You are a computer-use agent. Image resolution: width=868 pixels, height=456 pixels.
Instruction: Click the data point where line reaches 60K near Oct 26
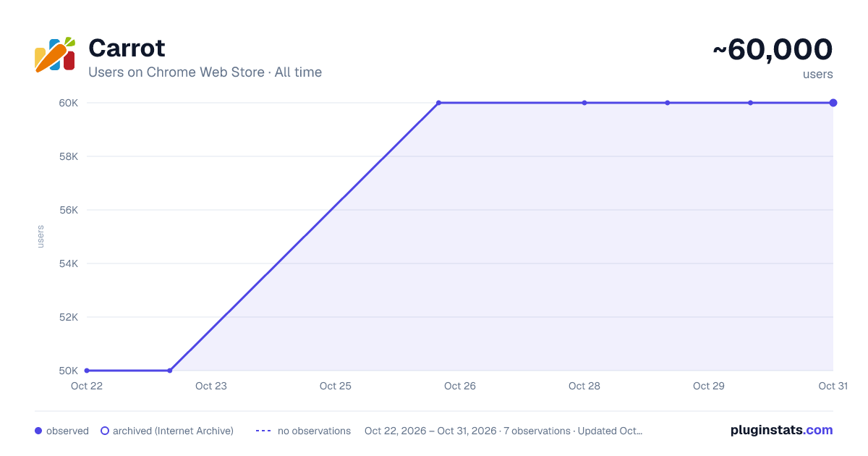pos(438,103)
